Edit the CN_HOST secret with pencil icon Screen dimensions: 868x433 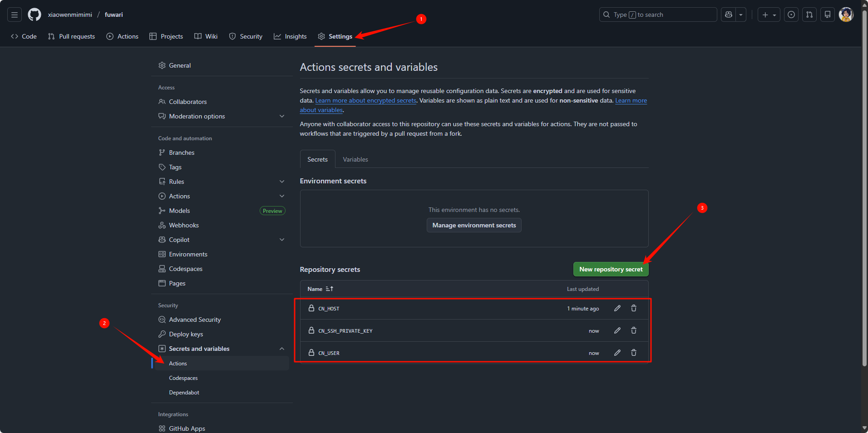617,308
